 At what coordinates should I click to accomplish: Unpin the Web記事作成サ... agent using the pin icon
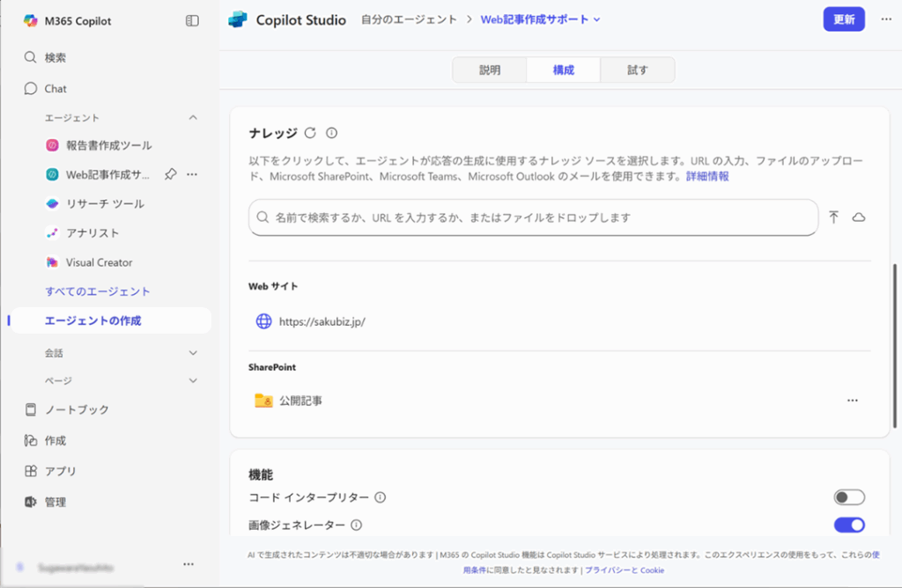tap(170, 174)
